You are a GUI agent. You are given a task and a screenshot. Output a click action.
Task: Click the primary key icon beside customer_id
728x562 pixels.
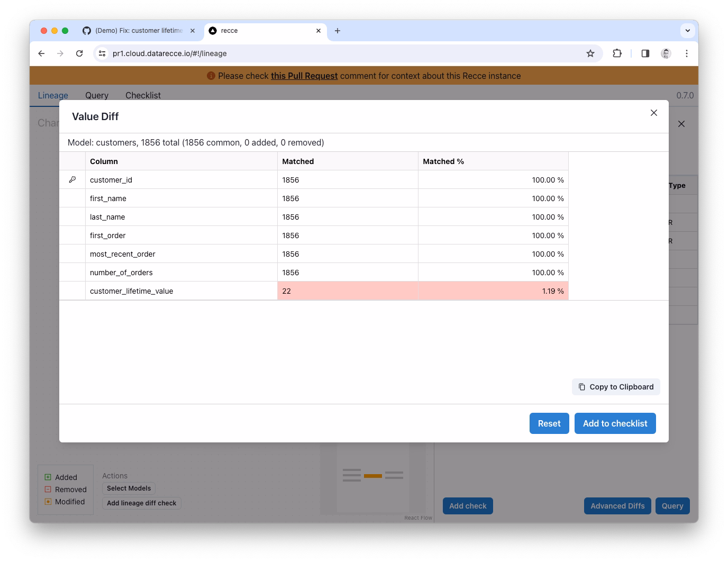[72, 180]
